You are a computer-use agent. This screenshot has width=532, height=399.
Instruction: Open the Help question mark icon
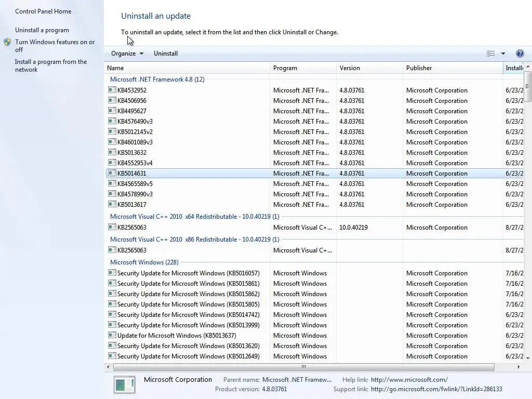tap(520, 54)
